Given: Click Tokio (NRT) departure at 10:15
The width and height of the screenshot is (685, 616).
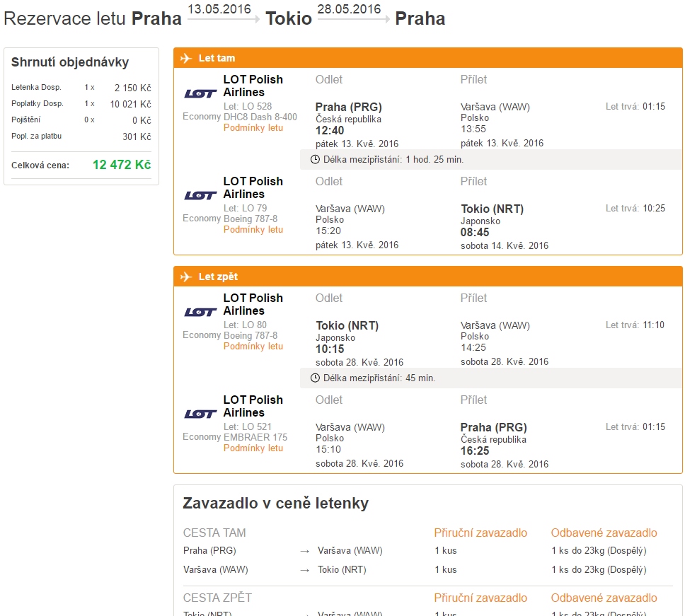Looking at the screenshot, I should point(347,326).
